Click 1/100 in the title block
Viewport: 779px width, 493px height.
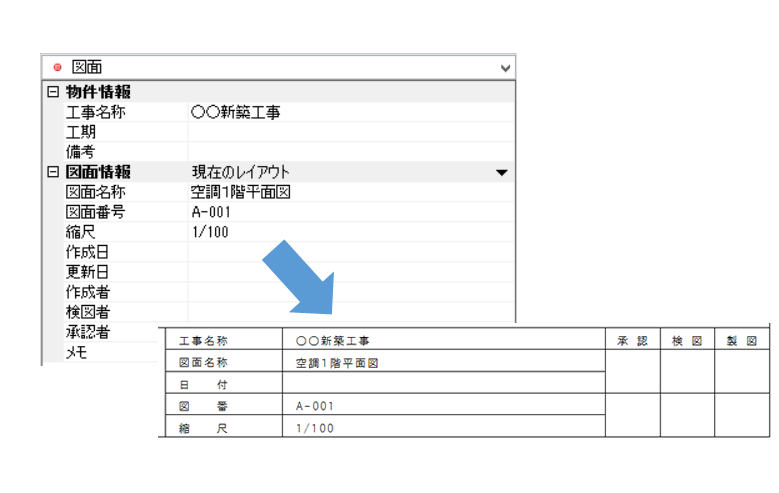click(x=314, y=428)
